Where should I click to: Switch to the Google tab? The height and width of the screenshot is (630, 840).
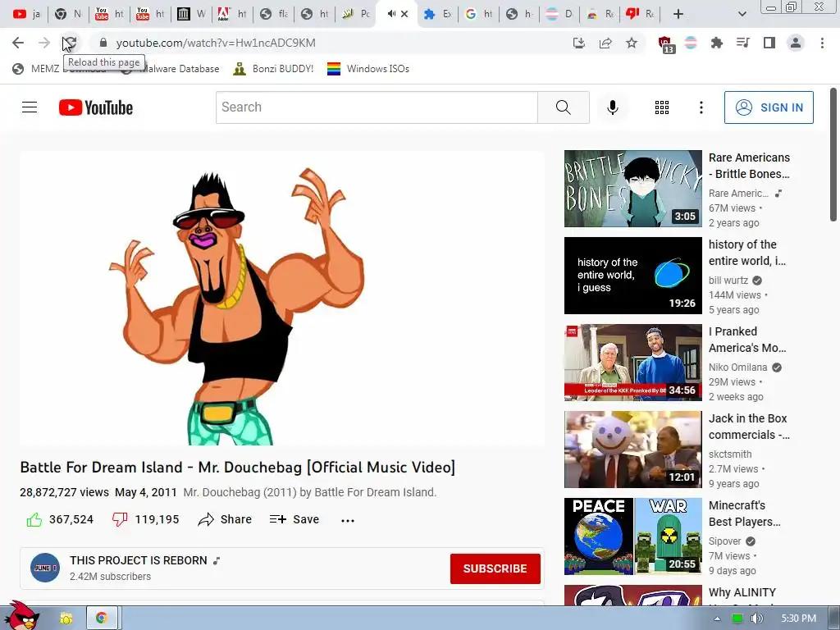click(x=479, y=14)
